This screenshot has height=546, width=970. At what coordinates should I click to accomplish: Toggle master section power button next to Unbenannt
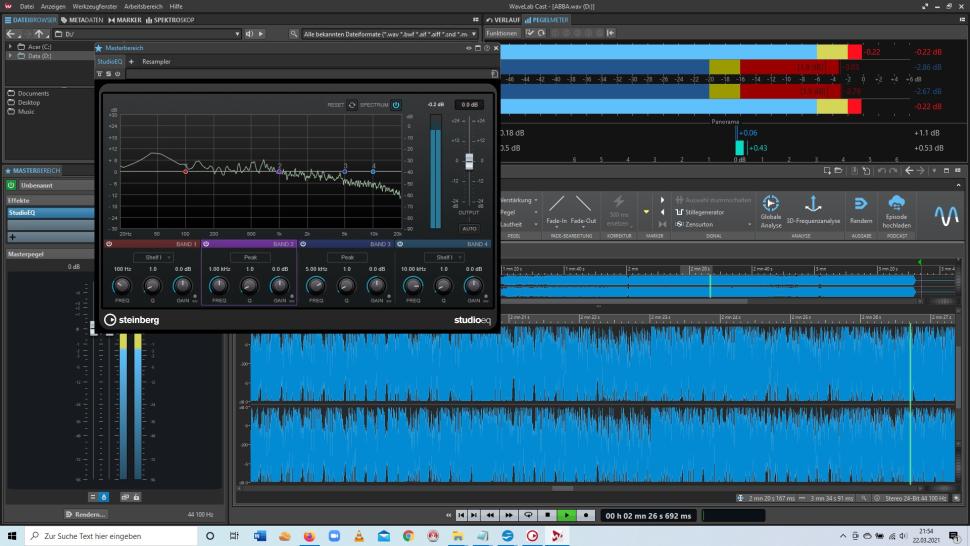(x=11, y=185)
